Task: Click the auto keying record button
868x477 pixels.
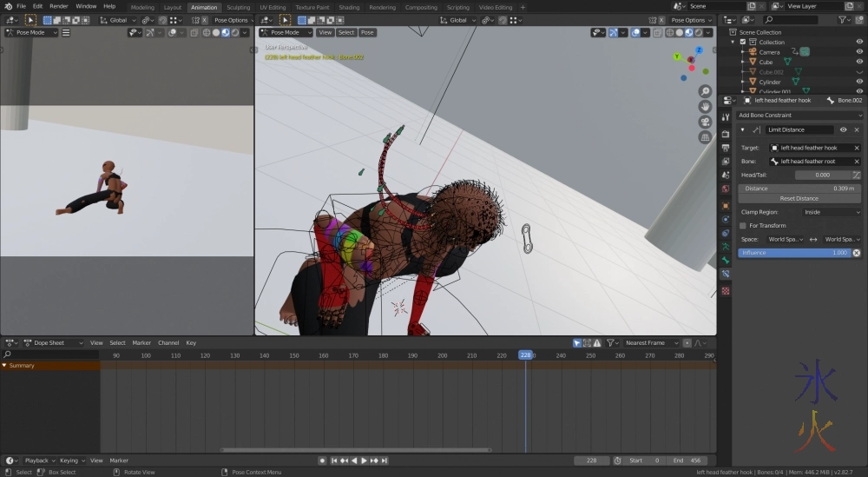Action: [322, 460]
